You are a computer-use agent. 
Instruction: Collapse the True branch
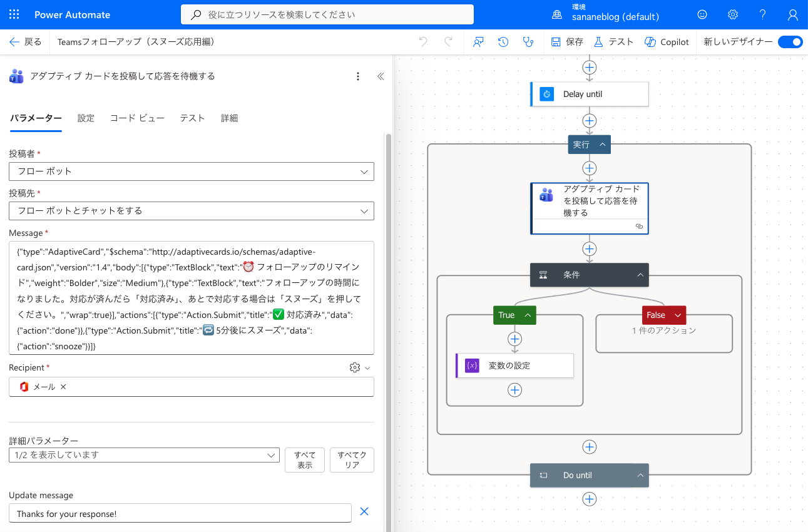528,315
